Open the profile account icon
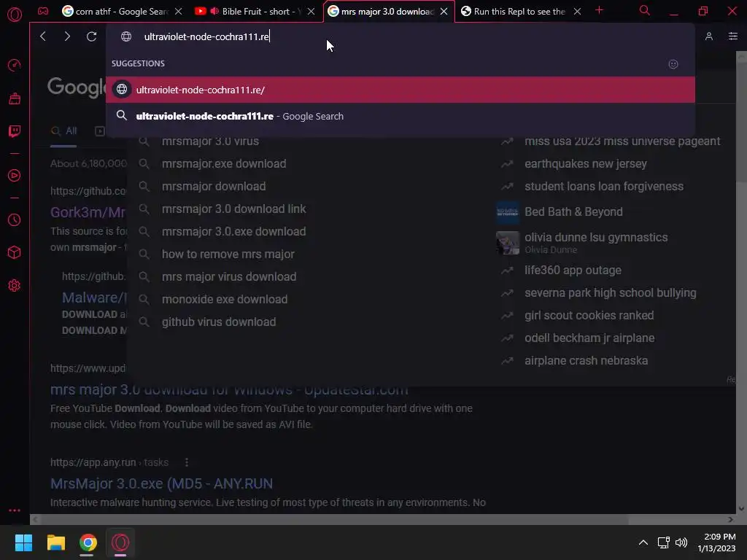Screen dimensions: 747x560 click(x=709, y=36)
